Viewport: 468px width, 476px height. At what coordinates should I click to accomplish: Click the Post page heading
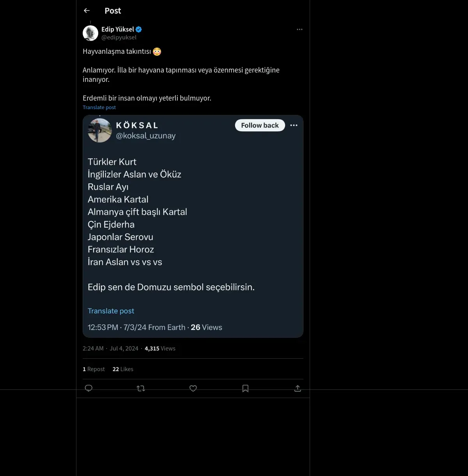(113, 11)
